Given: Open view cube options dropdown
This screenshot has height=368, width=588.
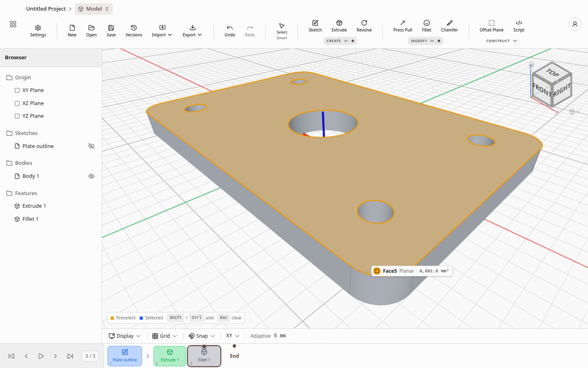Looking at the screenshot, I should pos(575,112).
